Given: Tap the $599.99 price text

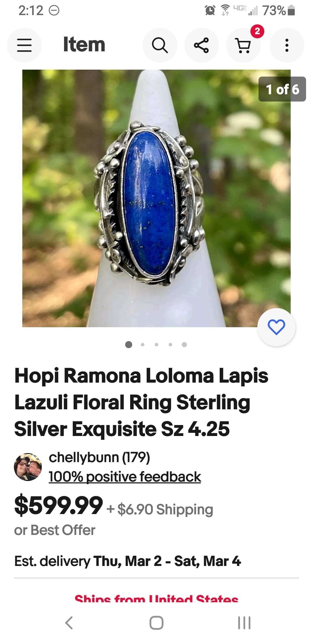Looking at the screenshot, I should click(x=59, y=505).
